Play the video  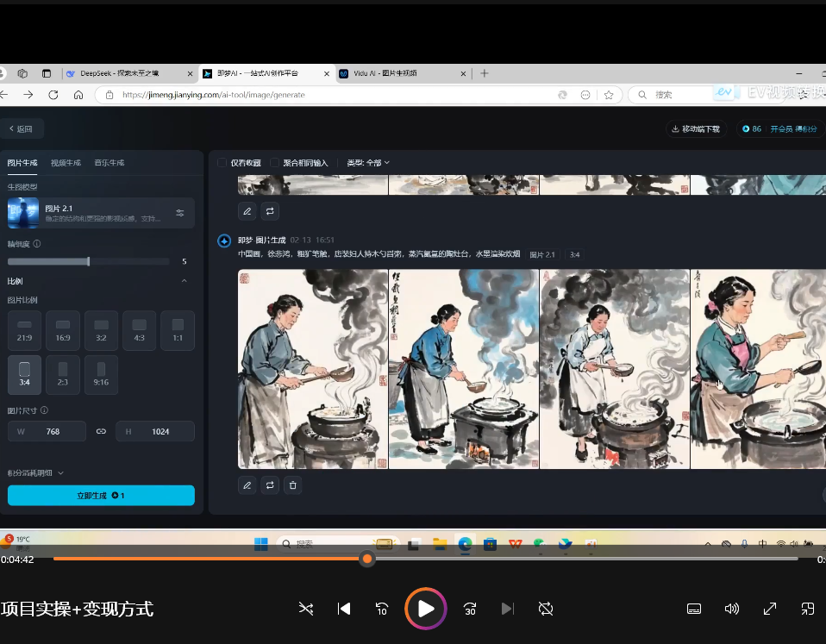tap(426, 609)
